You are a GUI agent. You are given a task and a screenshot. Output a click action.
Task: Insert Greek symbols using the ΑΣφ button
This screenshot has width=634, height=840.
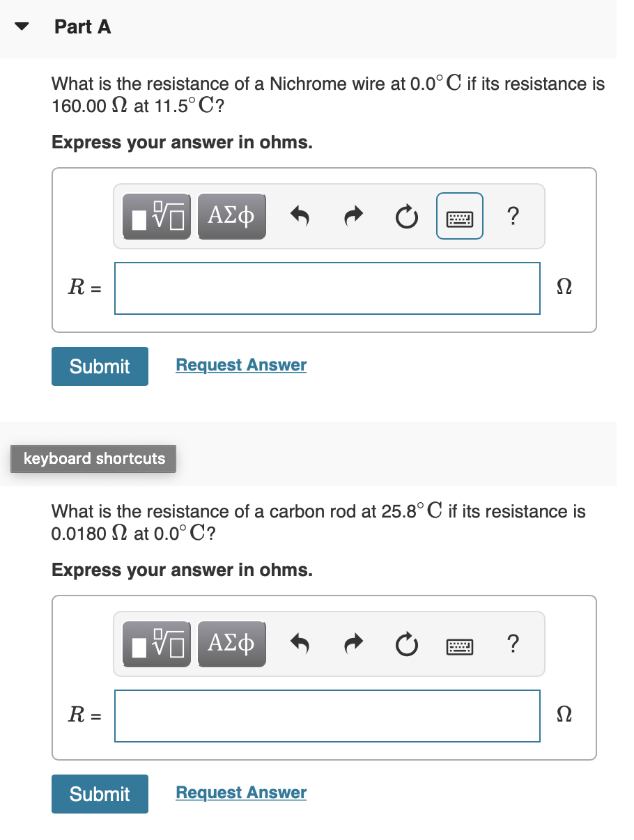click(231, 216)
